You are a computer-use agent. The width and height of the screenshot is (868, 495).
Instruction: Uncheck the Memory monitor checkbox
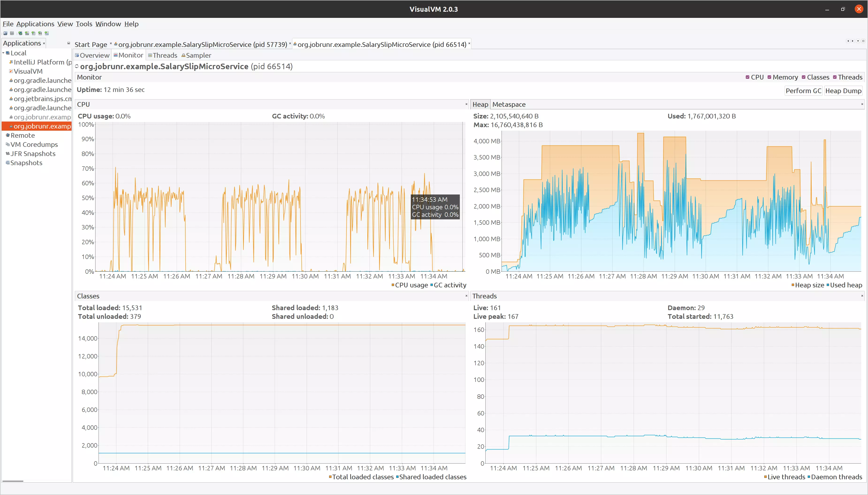click(769, 77)
